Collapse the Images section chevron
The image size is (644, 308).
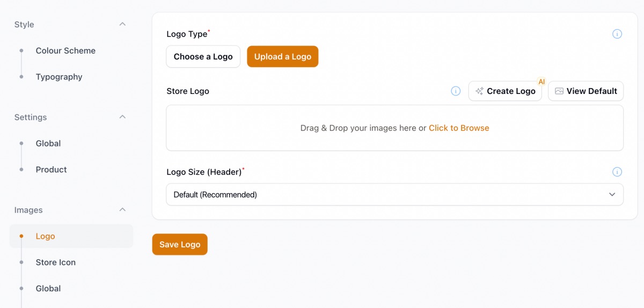click(x=122, y=210)
